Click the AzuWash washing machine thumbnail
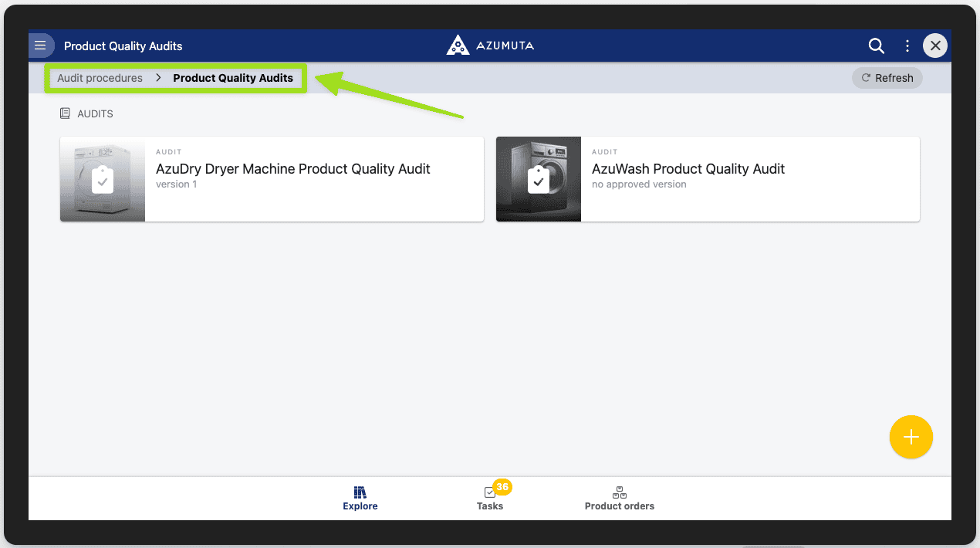The width and height of the screenshot is (980, 548). click(x=539, y=179)
